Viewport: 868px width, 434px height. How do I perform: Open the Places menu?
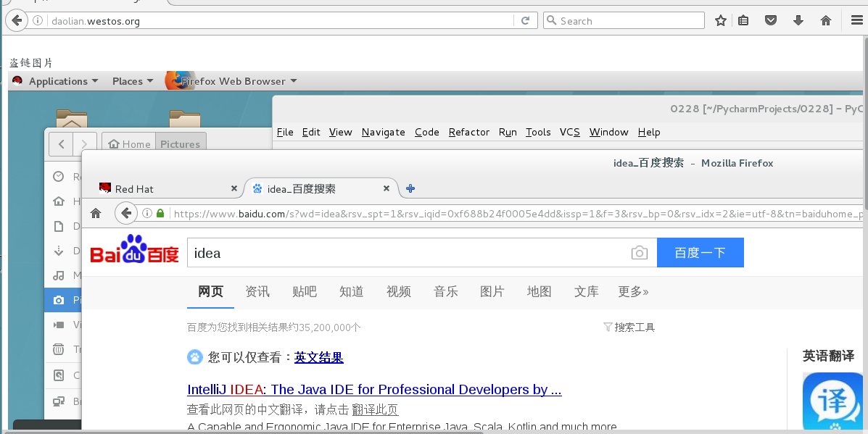point(133,81)
